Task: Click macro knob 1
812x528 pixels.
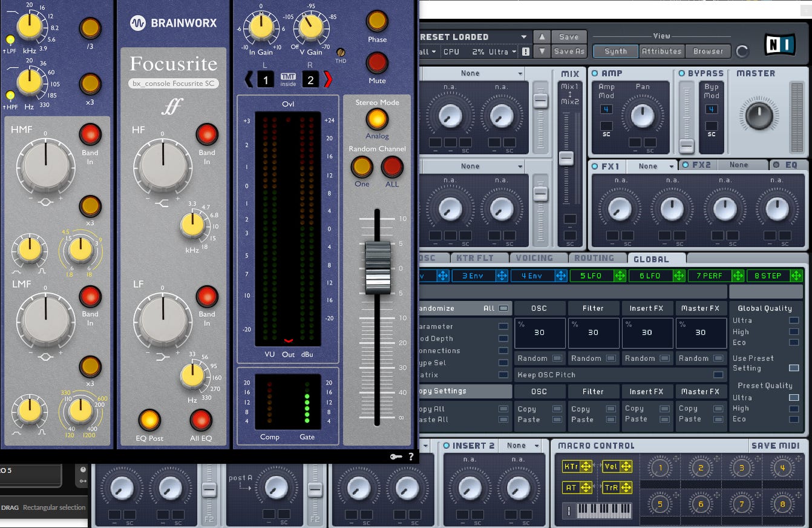Action: (x=660, y=467)
